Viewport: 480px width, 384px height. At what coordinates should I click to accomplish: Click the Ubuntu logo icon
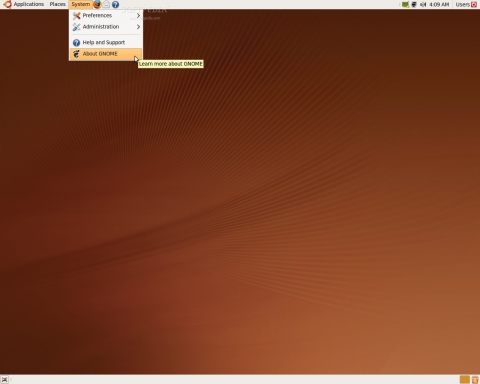click(x=7, y=4)
